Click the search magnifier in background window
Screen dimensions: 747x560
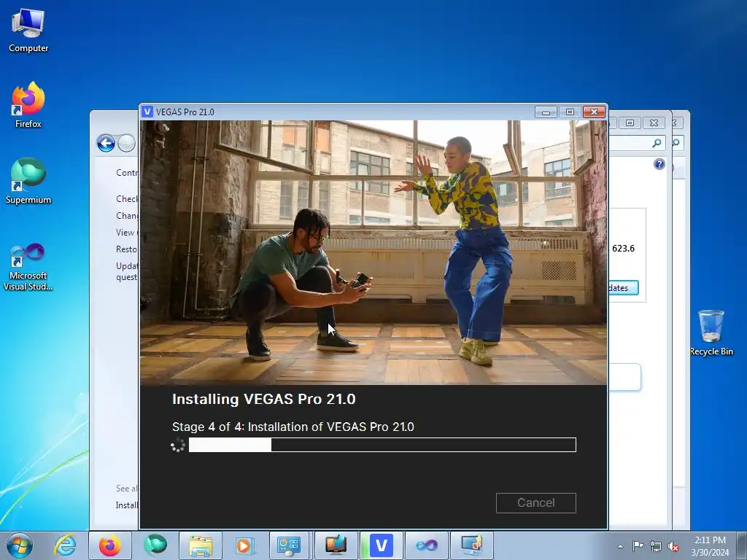657,143
